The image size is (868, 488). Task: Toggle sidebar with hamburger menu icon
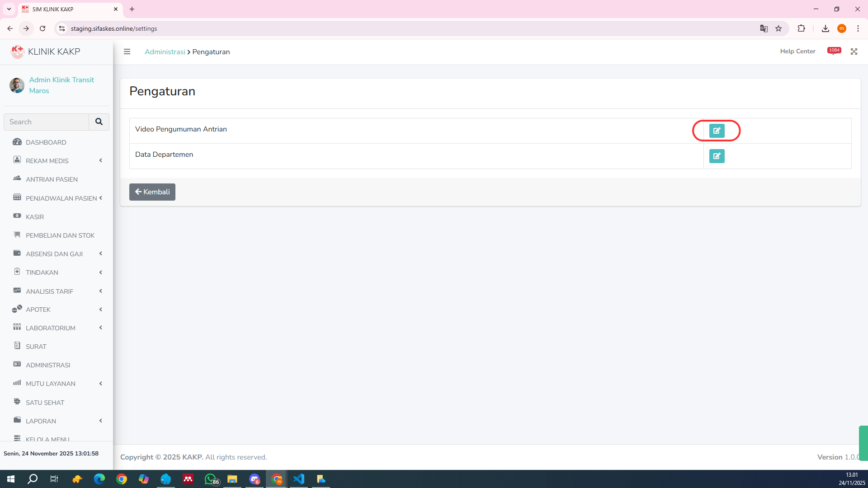[x=127, y=52]
